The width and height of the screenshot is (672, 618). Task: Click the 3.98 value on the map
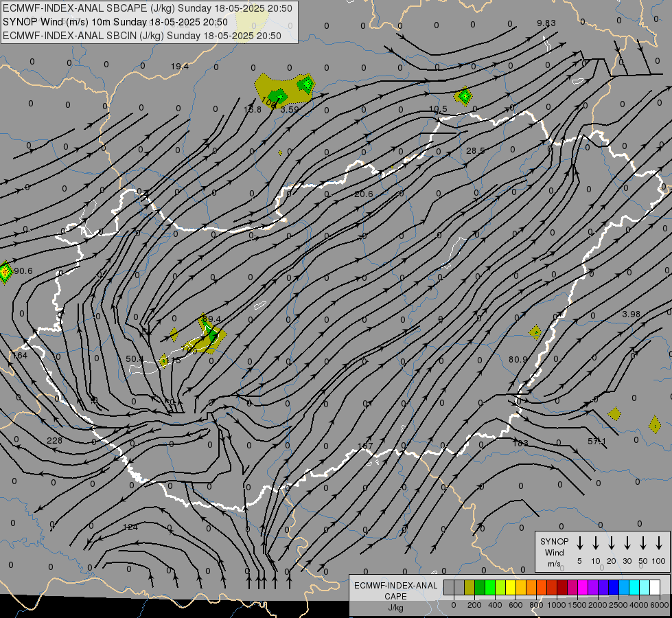(632, 314)
